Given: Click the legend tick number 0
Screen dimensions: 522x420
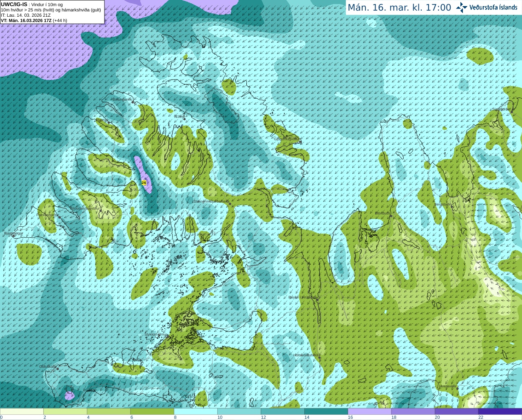Looking at the screenshot, I should (x=1, y=417).
